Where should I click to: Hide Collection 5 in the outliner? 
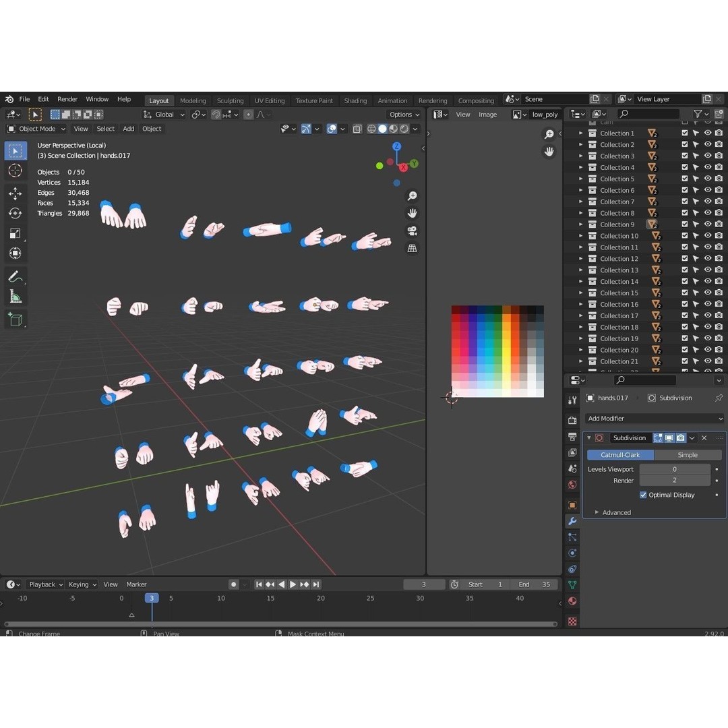pos(707,179)
